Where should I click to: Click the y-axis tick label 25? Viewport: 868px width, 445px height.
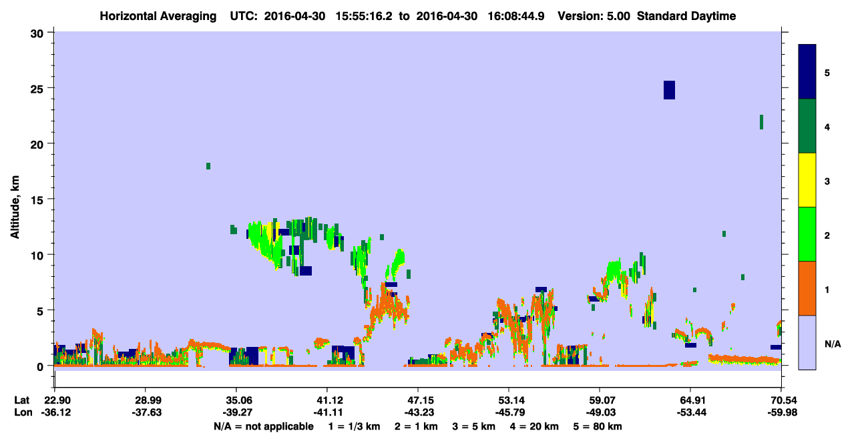(39, 88)
